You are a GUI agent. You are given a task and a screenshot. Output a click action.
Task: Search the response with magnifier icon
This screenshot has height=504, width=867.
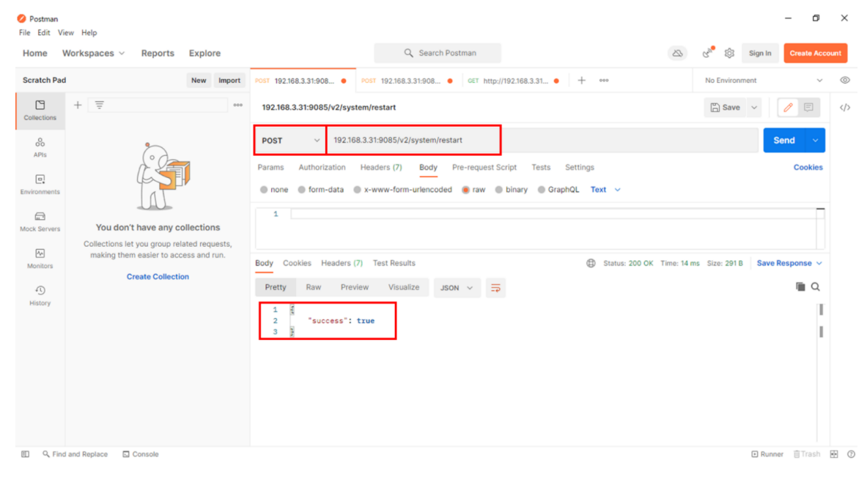click(815, 287)
